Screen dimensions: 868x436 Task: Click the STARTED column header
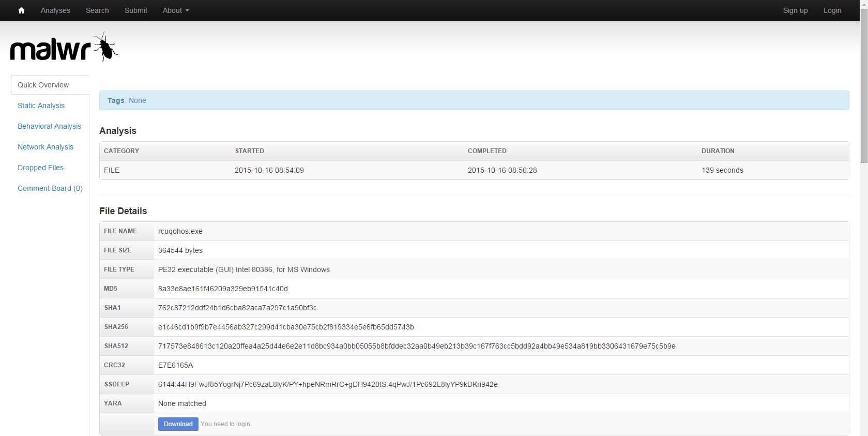250,151
